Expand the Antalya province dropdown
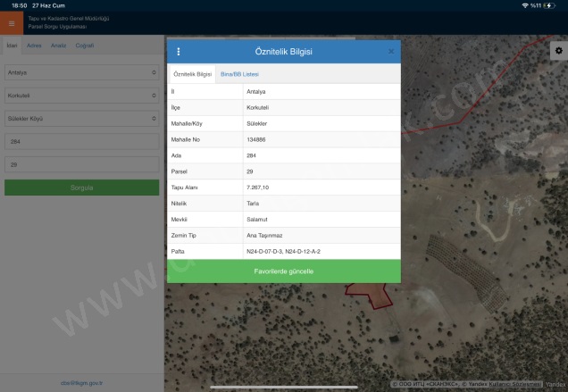The image size is (568, 392). click(81, 72)
